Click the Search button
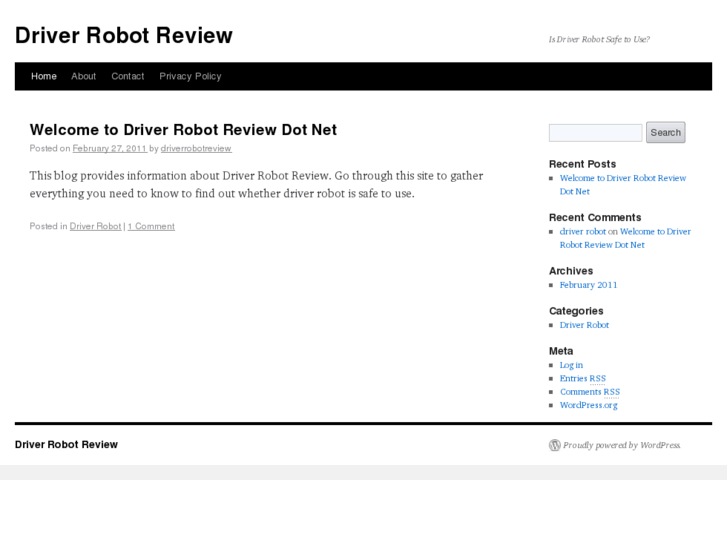Screen dimensions: 727x545 [x=665, y=133]
